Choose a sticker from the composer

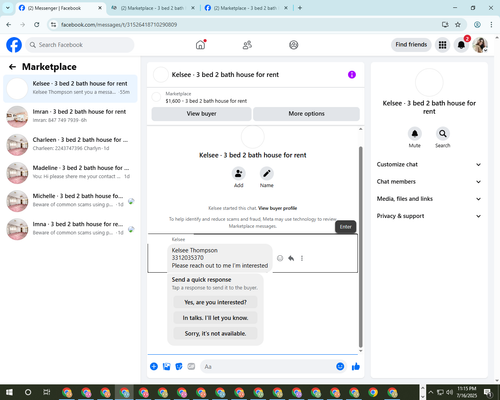coord(179,367)
